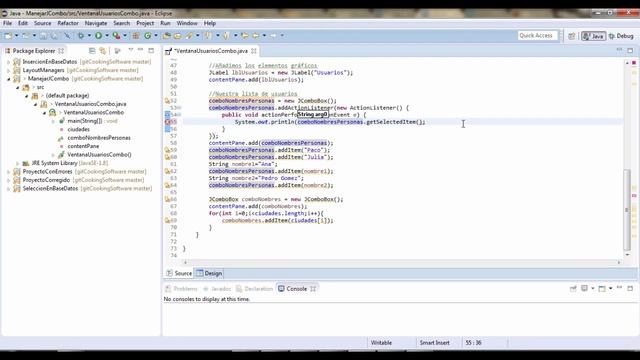Viewport: 640px width, 360px height.
Task: Maximize the Console panel
Action: [x=630, y=288]
